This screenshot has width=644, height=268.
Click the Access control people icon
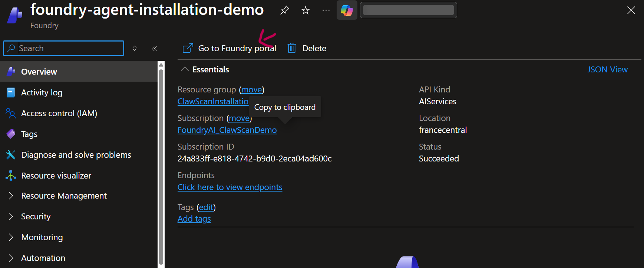(11, 113)
